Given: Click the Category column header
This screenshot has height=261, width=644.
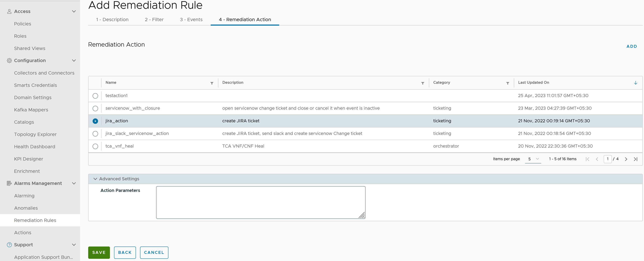Looking at the screenshot, I should pyautogui.click(x=441, y=82).
